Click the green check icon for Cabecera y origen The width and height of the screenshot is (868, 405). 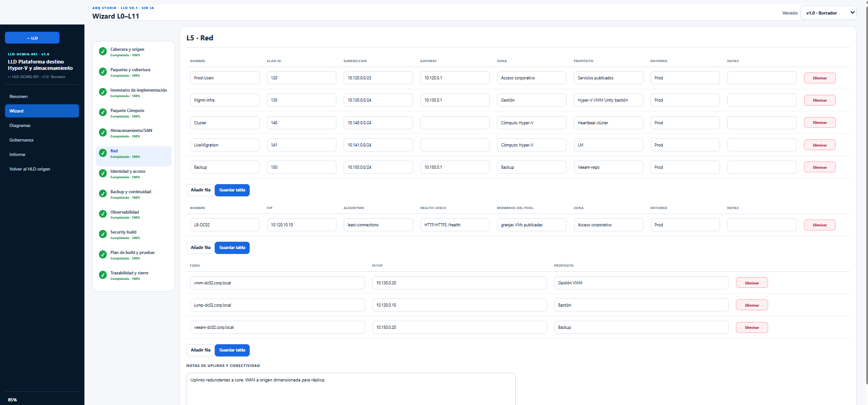[103, 51]
